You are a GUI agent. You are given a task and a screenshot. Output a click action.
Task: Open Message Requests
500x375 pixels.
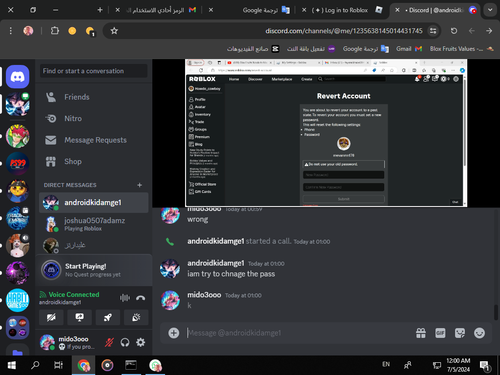(x=94, y=140)
